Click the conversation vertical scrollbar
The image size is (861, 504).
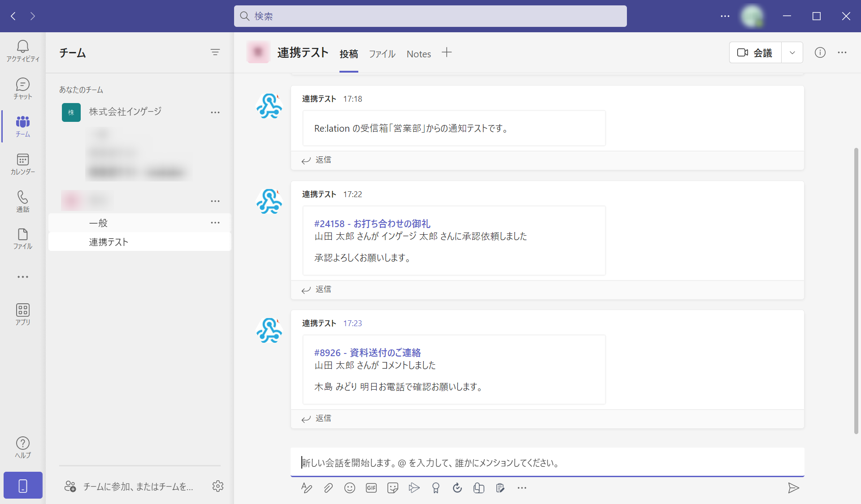point(856,290)
